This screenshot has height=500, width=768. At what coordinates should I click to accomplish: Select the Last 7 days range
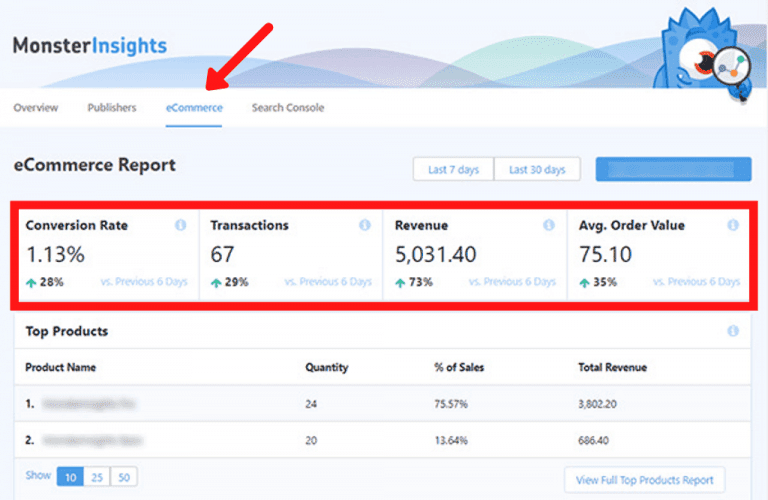(454, 169)
